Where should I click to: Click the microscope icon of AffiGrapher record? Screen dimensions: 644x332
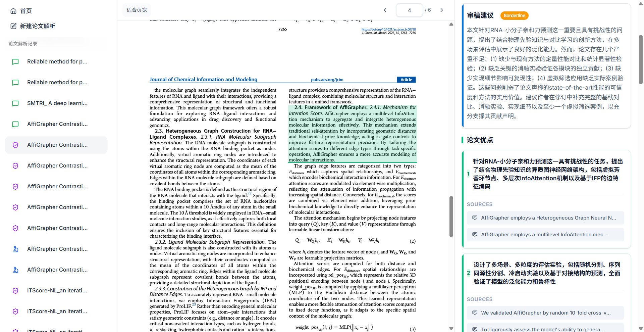(x=15, y=249)
